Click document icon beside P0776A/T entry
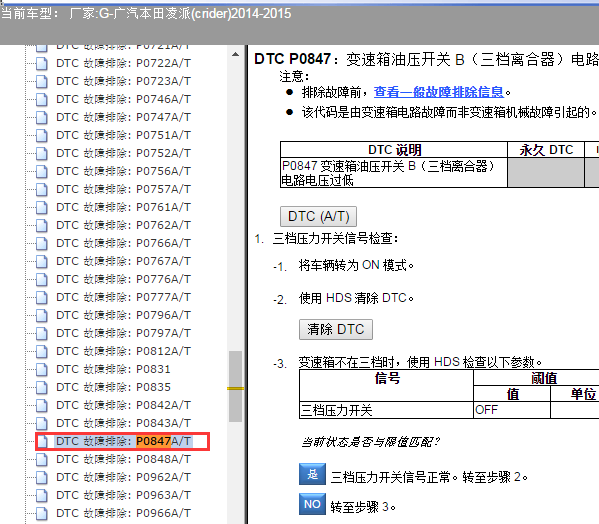 click(x=42, y=279)
